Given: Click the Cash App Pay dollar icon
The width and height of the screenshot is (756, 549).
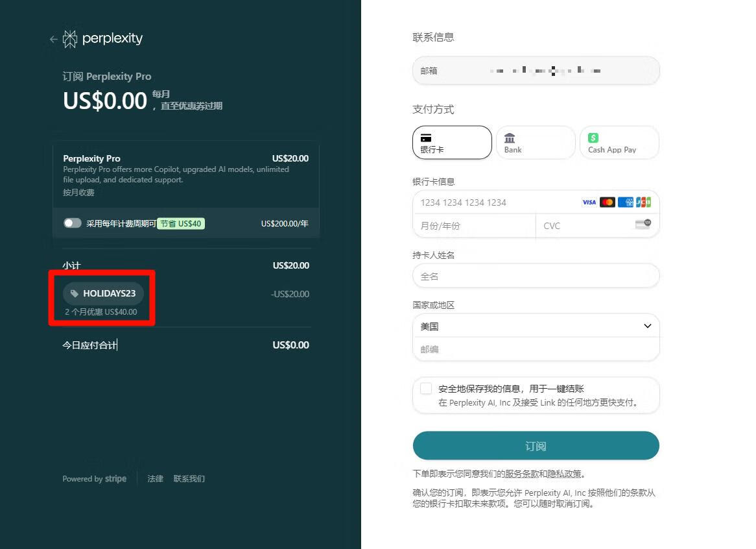Looking at the screenshot, I should coord(592,137).
